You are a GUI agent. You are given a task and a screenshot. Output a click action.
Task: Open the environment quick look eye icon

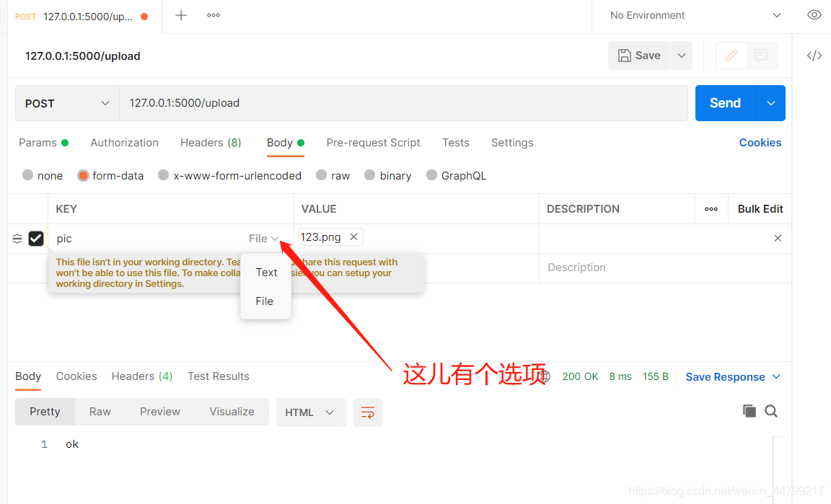point(814,14)
